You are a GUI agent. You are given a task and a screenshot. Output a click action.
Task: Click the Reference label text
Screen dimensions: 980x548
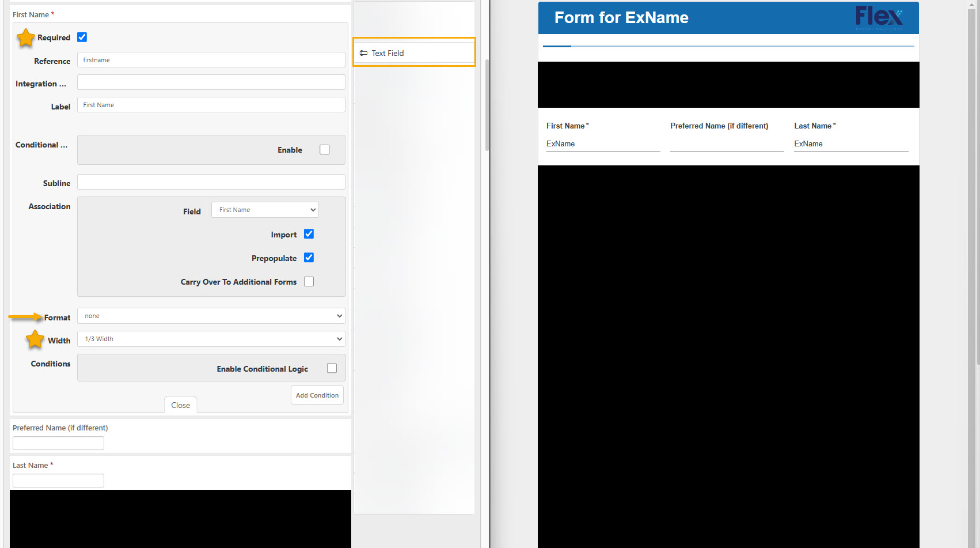click(52, 61)
